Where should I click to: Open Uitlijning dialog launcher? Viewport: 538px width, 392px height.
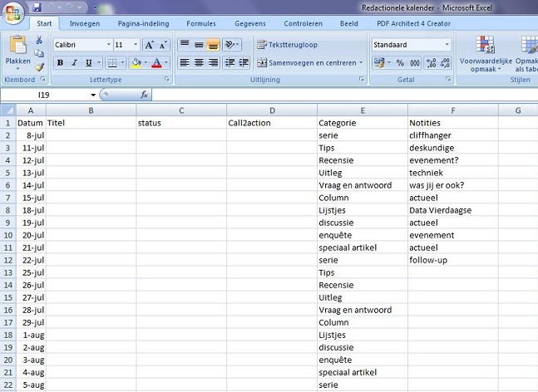pos(361,79)
